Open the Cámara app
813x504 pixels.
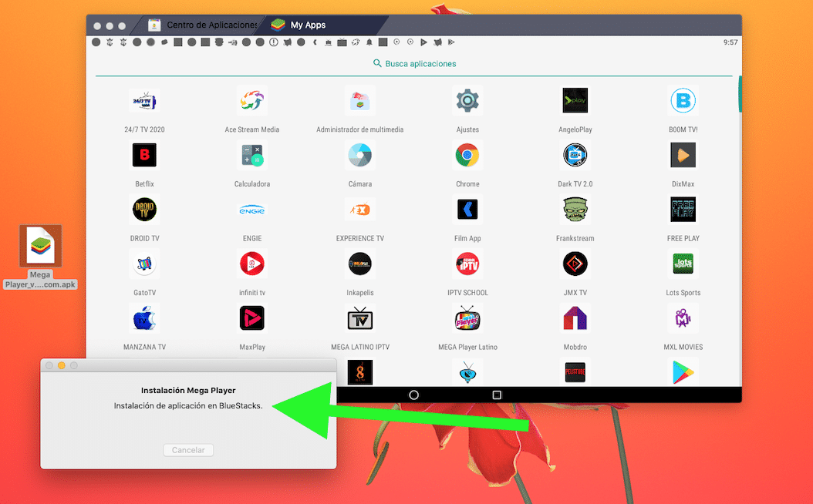click(x=359, y=155)
